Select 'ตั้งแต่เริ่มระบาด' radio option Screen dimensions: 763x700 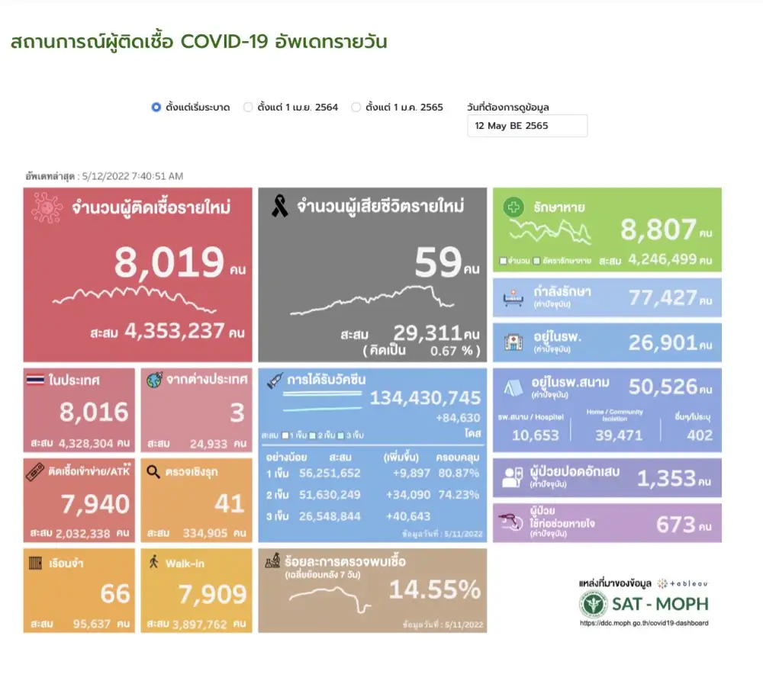click(x=156, y=108)
